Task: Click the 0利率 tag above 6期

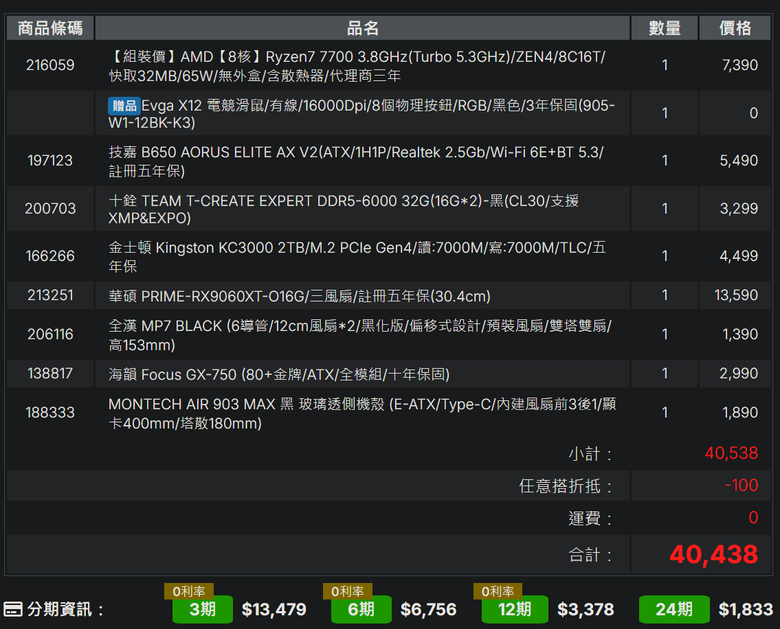Action: tap(348, 591)
